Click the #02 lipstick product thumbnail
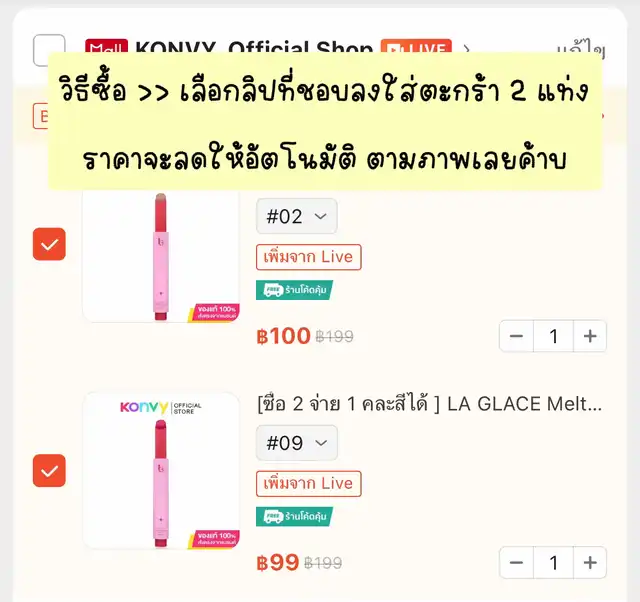 [x=161, y=255]
